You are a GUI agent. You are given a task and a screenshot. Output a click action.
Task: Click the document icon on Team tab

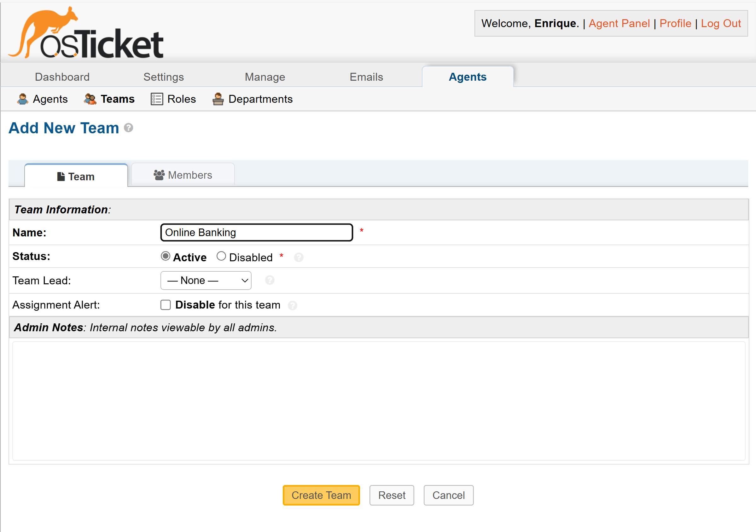click(x=61, y=177)
